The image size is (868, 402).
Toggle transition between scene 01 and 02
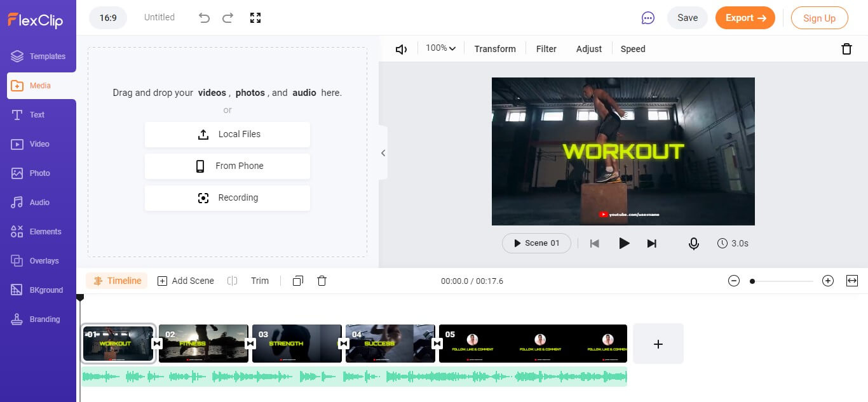tap(157, 344)
